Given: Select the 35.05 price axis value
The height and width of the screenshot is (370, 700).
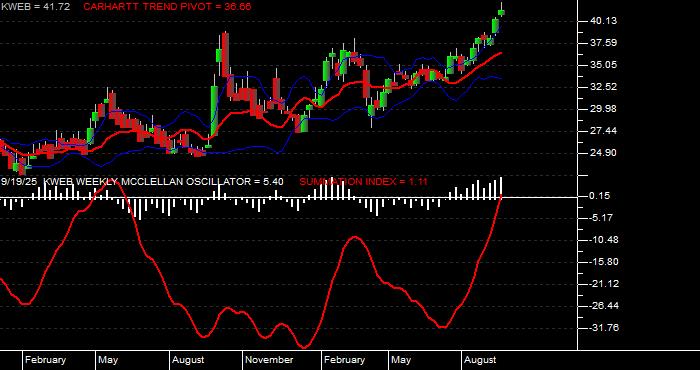Looking at the screenshot, I should 603,65.
